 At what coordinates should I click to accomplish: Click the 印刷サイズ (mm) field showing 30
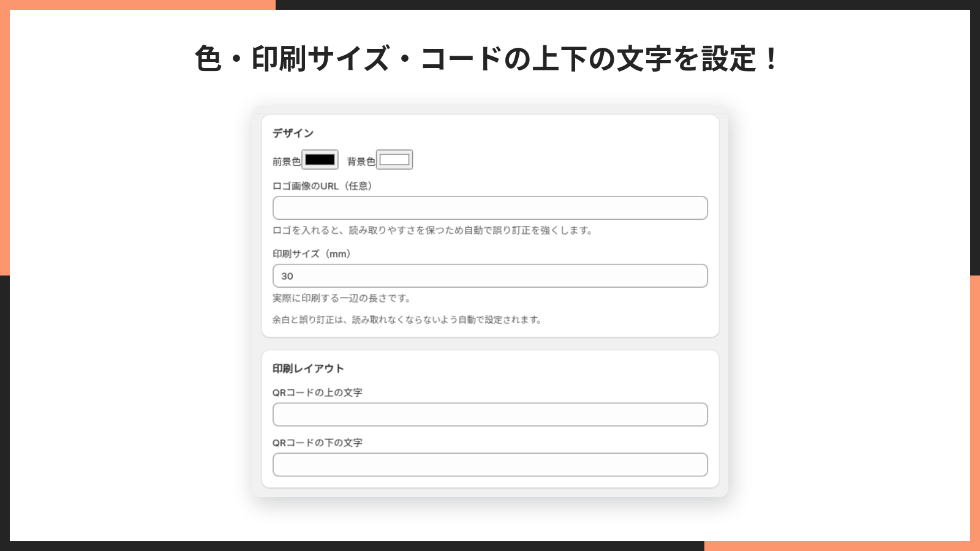[x=490, y=276]
